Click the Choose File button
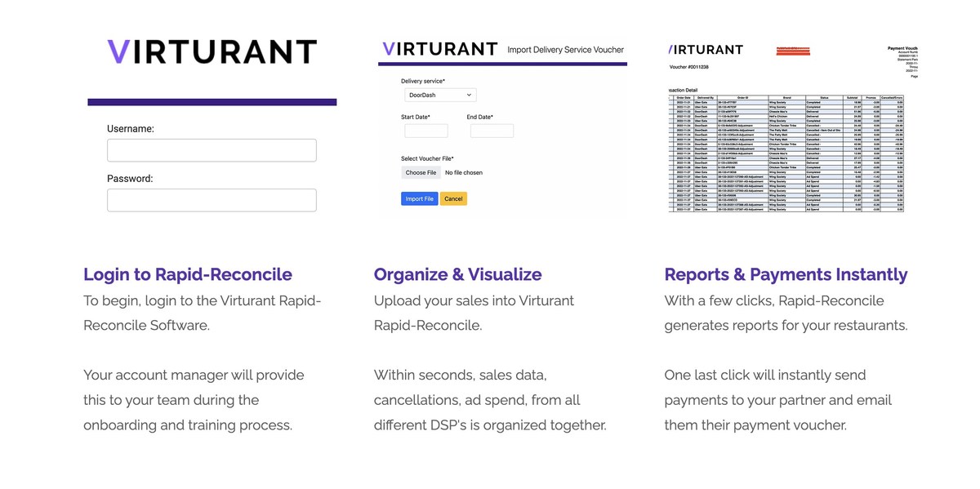The height and width of the screenshot is (489, 980). tap(421, 173)
